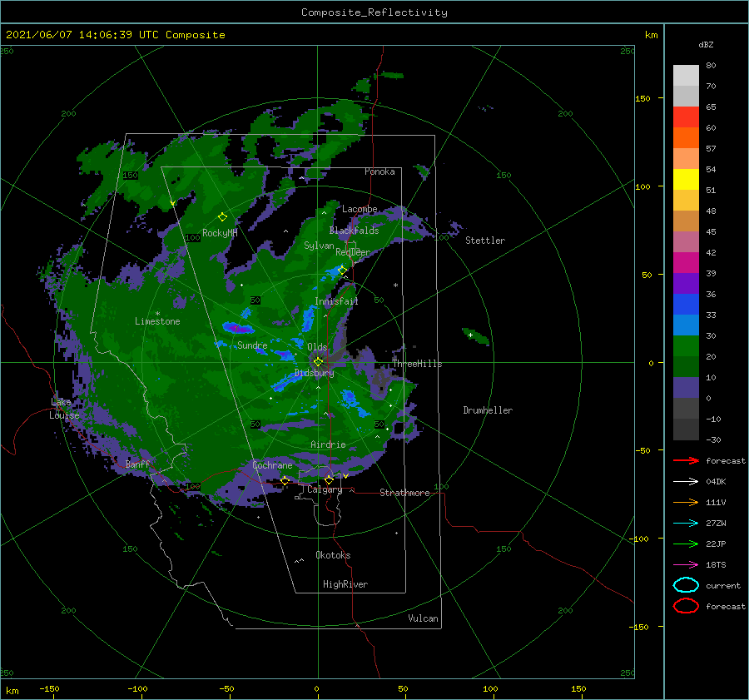This screenshot has width=749, height=700.
Task: Select the Stettler label
Action: tap(485, 241)
